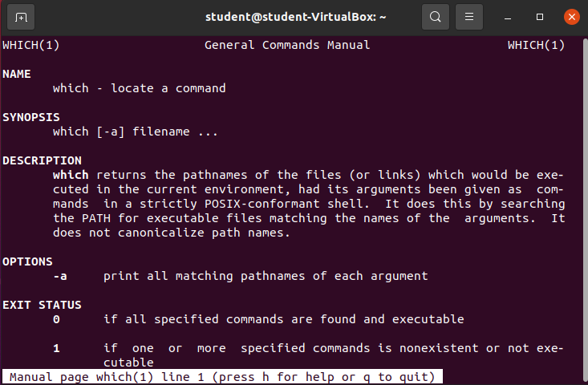
Task: Click exit status code 0
Action: (x=56, y=319)
